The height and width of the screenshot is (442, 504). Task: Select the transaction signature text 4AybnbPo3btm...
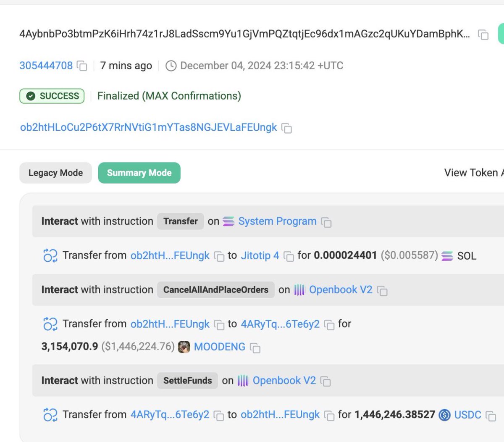tap(245, 34)
